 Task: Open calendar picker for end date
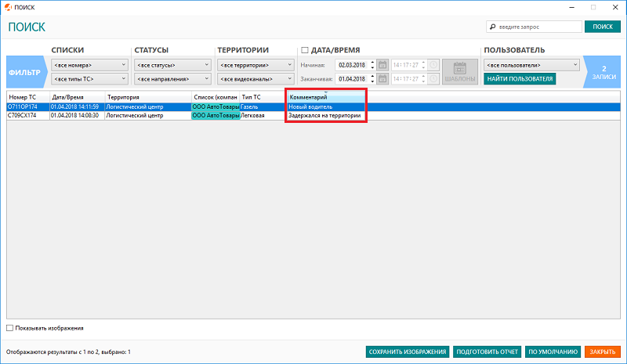tap(382, 79)
